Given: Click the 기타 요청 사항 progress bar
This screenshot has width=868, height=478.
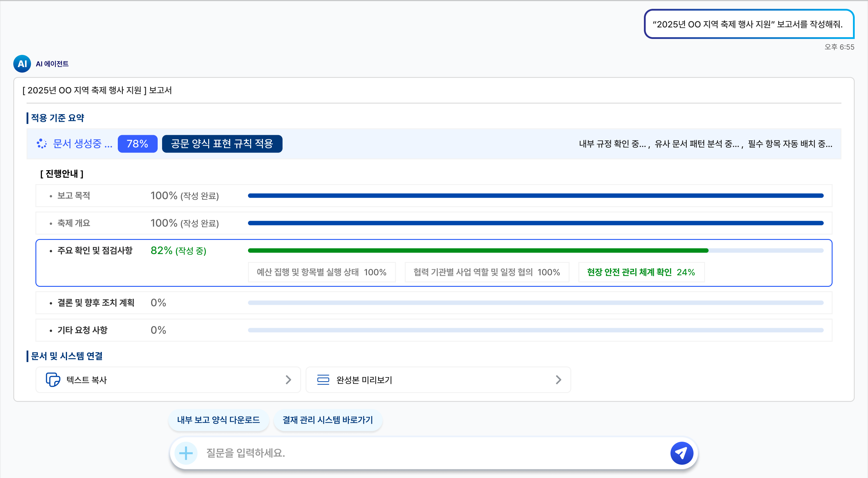Looking at the screenshot, I should 536,330.
